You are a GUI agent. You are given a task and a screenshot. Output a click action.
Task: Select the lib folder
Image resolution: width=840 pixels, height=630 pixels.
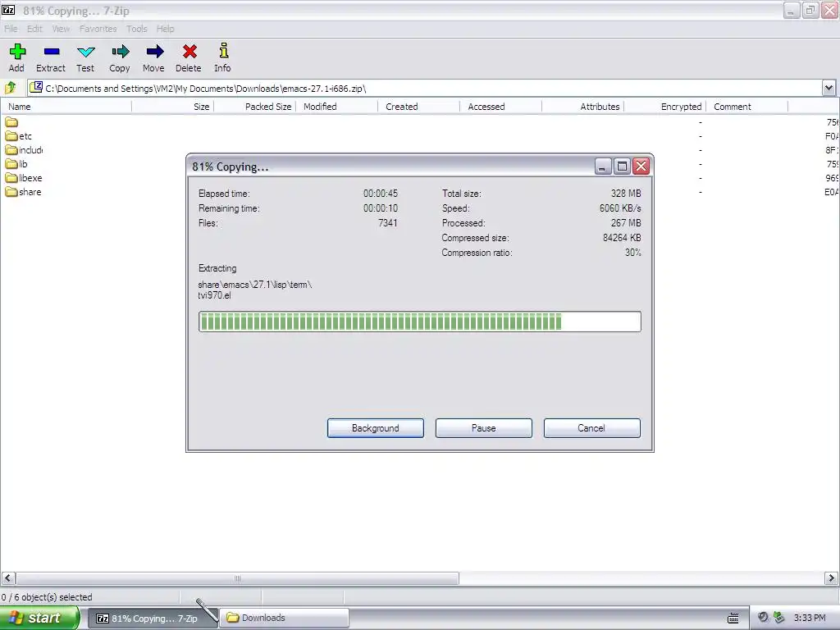point(16,164)
